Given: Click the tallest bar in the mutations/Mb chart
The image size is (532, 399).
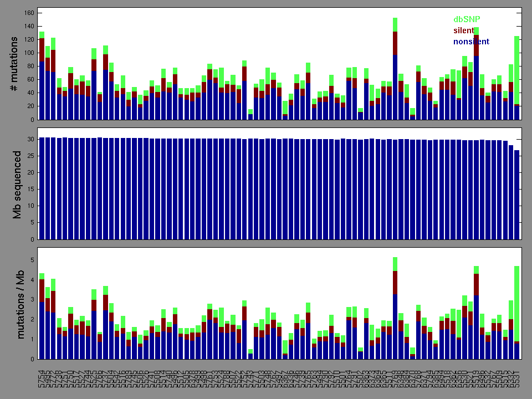Looking at the screenshot, I should click(395, 310).
